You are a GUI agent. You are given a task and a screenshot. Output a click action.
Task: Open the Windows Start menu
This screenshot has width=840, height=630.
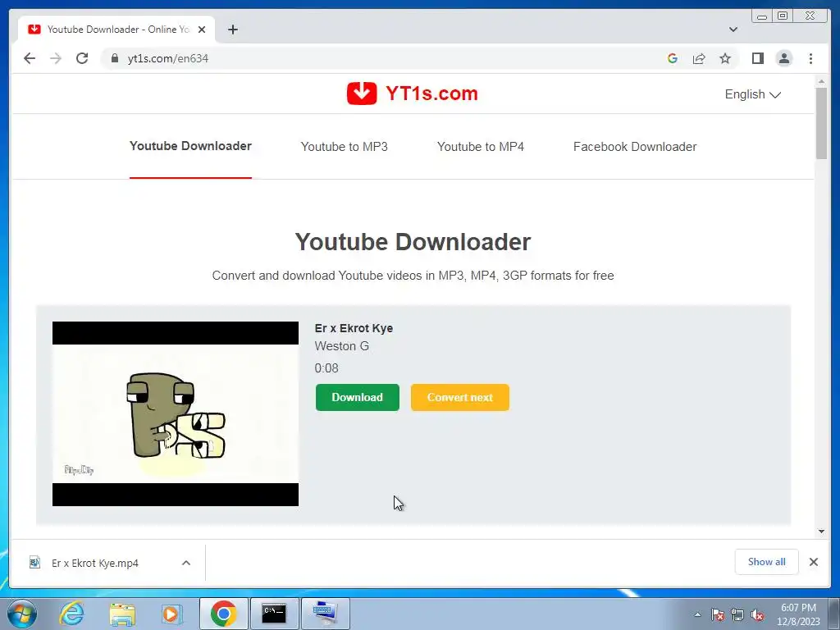point(22,614)
